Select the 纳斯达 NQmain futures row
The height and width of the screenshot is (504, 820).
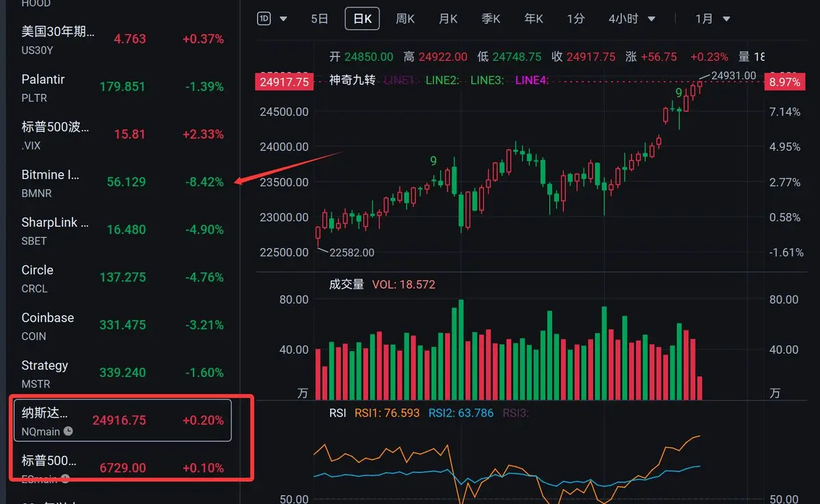tap(122, 421)
